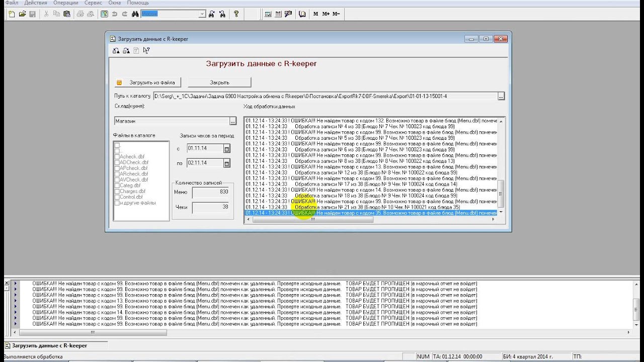This screenshot has width=644, height=362.
Task: Expand the search text combo box in toolbar
Action: tap(202, 14)
